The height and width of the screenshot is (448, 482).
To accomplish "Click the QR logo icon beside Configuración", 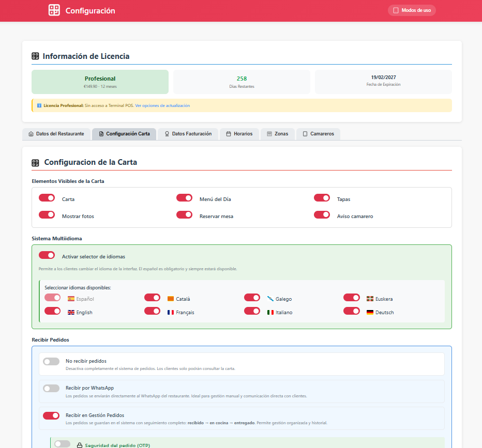I will pos(54,10).
